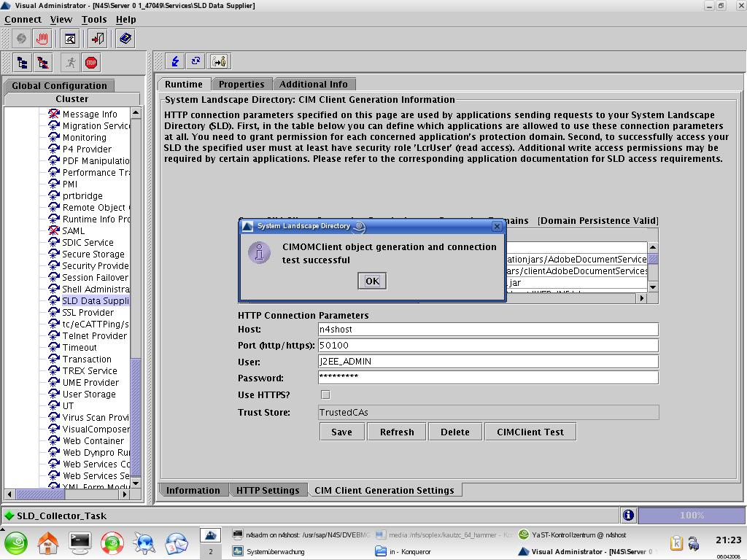Click the red STOP sign icon
The image size is (747, 560).
tap(90, 63)
